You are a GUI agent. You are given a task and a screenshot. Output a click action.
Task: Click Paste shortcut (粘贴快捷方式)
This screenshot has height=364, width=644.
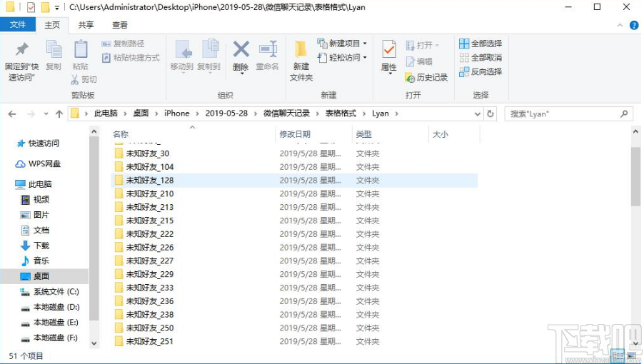click(131, 57)
